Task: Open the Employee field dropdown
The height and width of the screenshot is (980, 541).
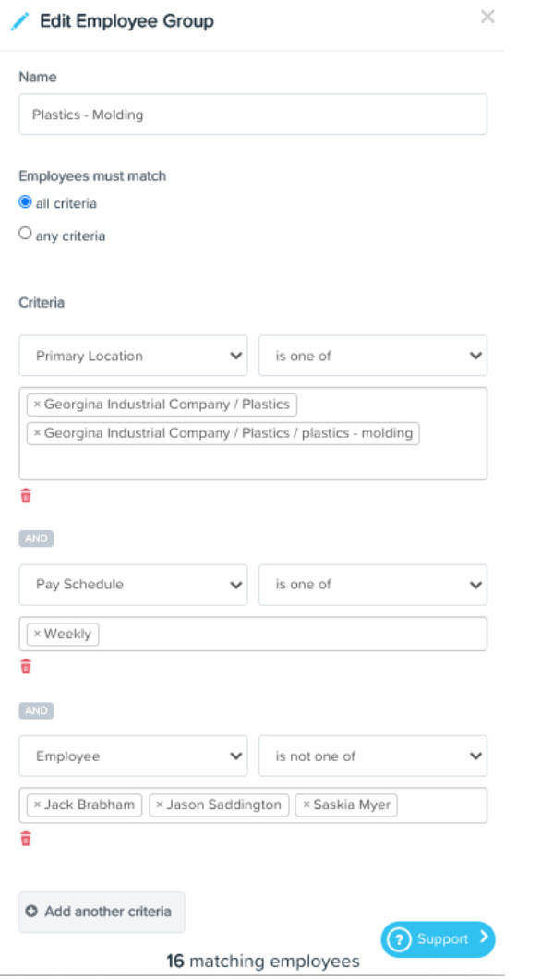Action: coord(133,756)
